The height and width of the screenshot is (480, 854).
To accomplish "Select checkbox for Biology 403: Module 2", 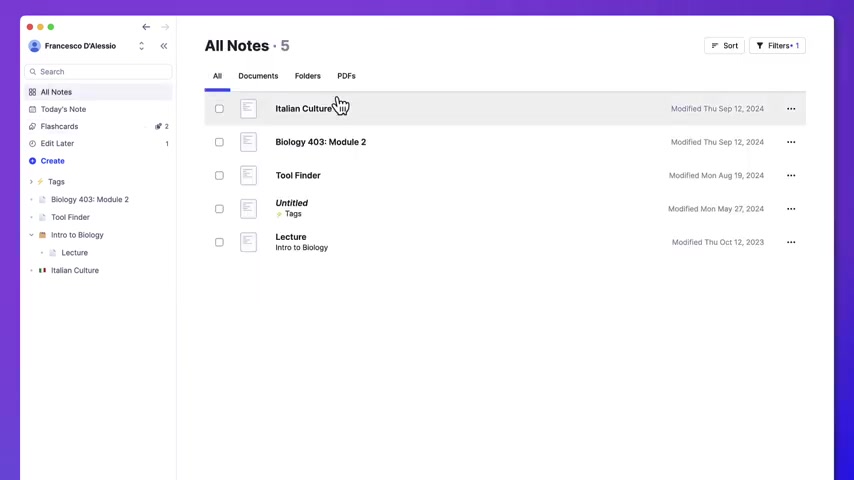I will click(x=219, y=142).
